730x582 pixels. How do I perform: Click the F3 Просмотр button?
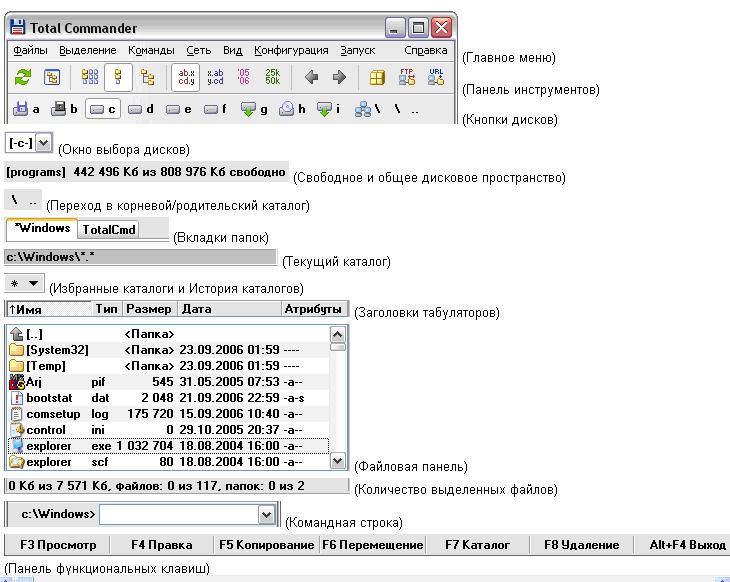tap(58, 545)
